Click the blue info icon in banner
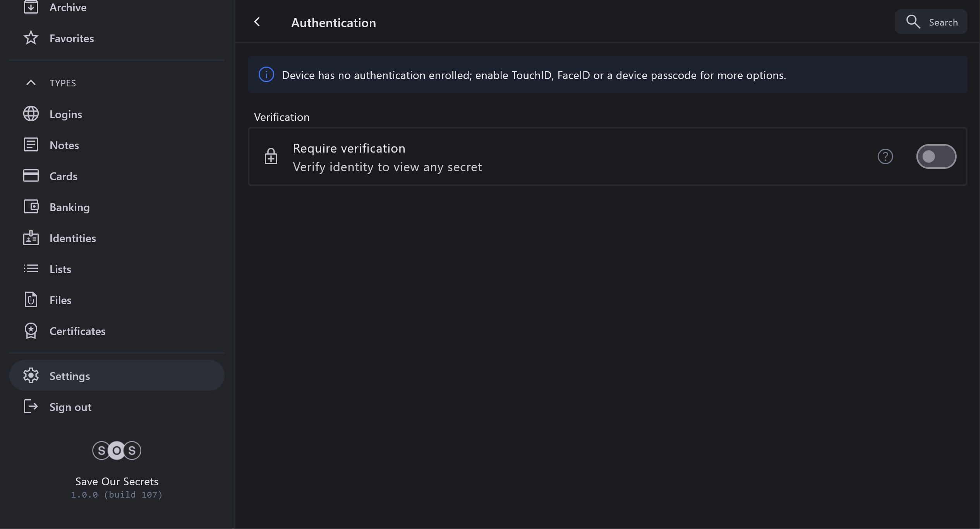Viewport: 980px width, 529px height. point(266,74)
